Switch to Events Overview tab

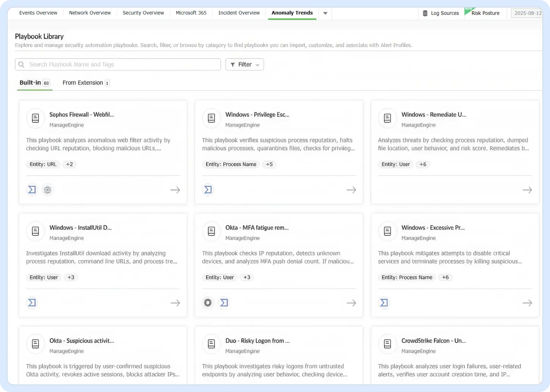click(38, 13)
